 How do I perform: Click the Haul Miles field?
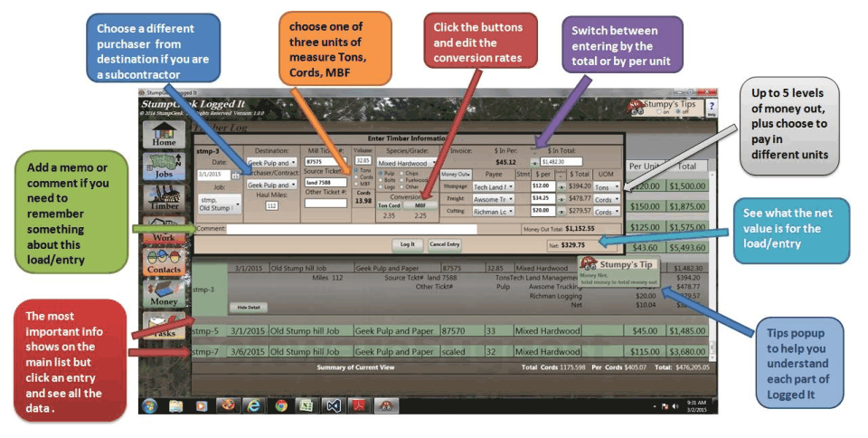tap(271, 205)
